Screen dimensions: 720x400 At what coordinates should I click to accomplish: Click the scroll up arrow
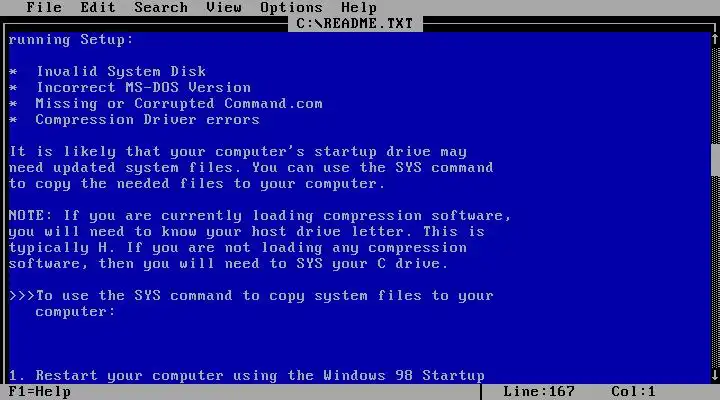point(715,39)
